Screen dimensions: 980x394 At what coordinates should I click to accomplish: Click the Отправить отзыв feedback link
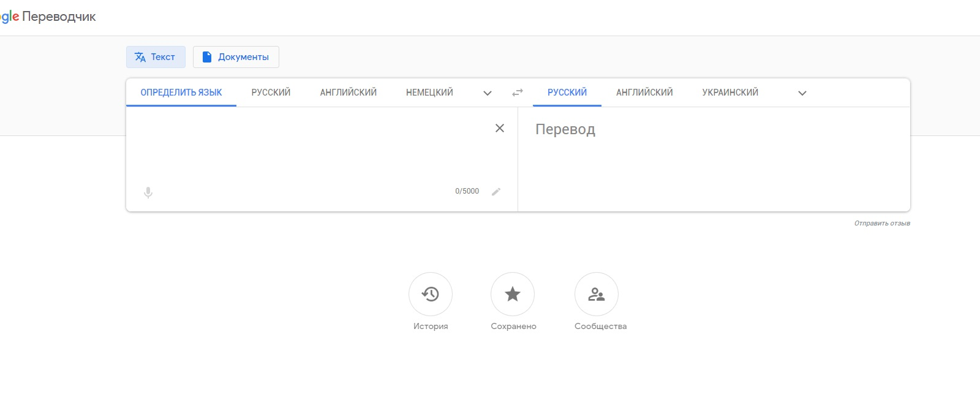coord(882,223)
